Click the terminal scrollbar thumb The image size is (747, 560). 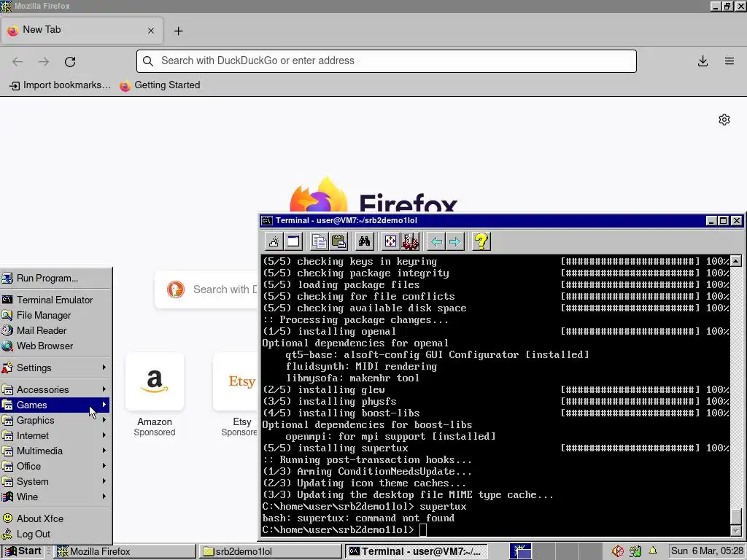click(736, 516)
